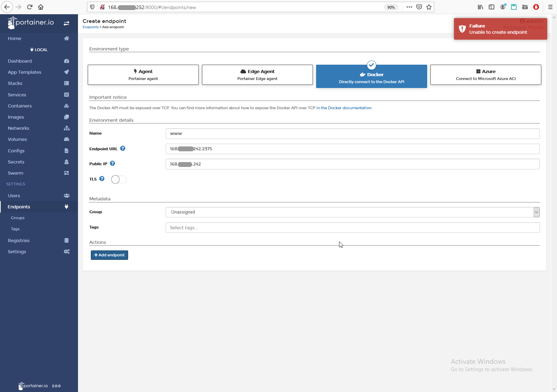557x392 pixels.
Task: Bookmark this page with the star icon
Action: [x=429, y=7]
